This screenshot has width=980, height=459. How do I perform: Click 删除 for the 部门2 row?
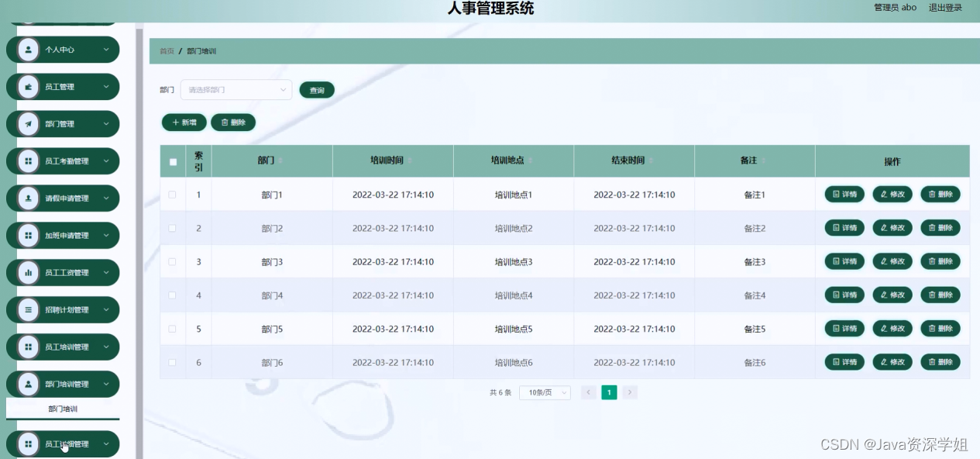[x=940, y=228]
